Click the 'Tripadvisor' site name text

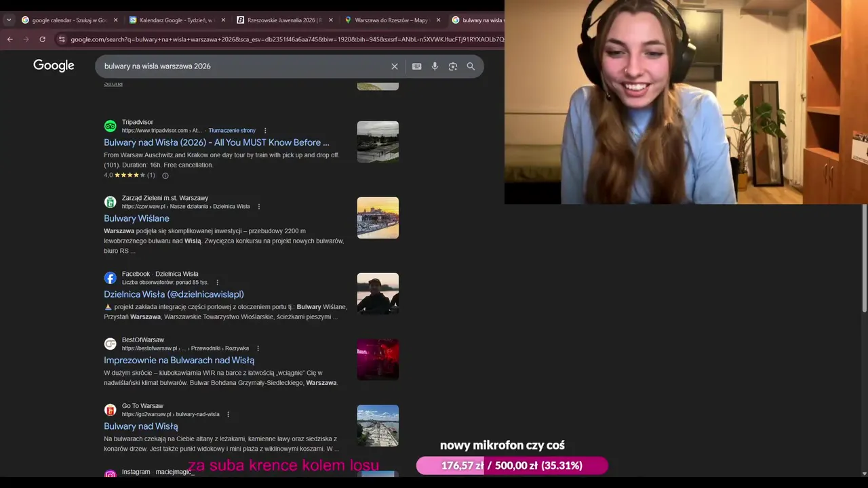click(x=138, y=122)
